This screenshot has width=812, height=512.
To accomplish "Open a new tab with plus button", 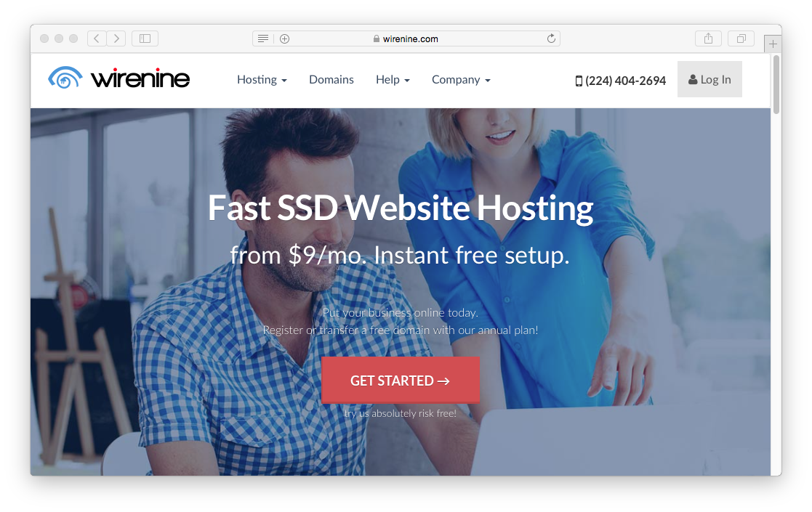I will 773,44.
